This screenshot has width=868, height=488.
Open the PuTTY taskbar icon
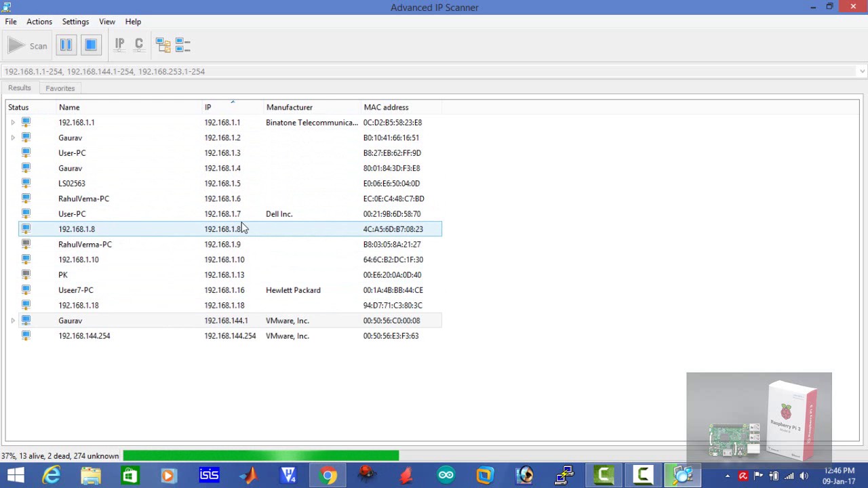click(x=564, y=476)
